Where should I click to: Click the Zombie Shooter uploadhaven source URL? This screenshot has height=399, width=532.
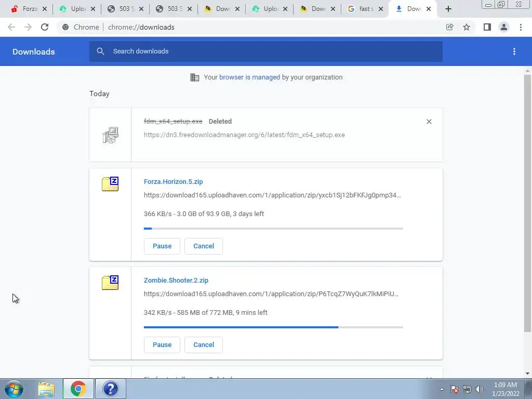[x=271, y=294]
